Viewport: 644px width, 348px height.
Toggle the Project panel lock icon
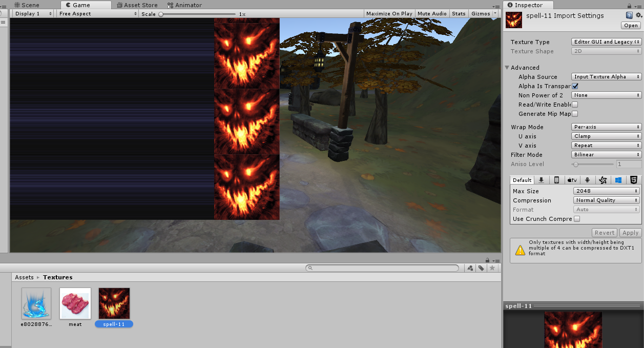(x=487, y=260)
